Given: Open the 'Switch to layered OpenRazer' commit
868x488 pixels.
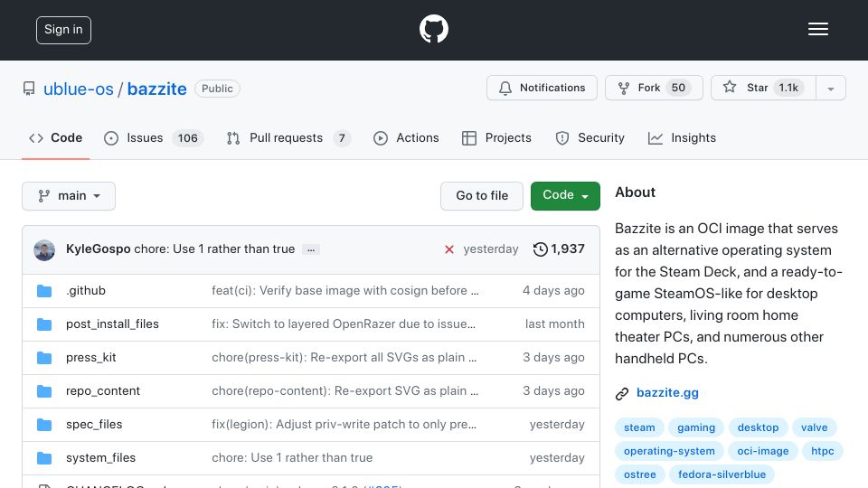Looking at the screenshot, I should point(344,324).
